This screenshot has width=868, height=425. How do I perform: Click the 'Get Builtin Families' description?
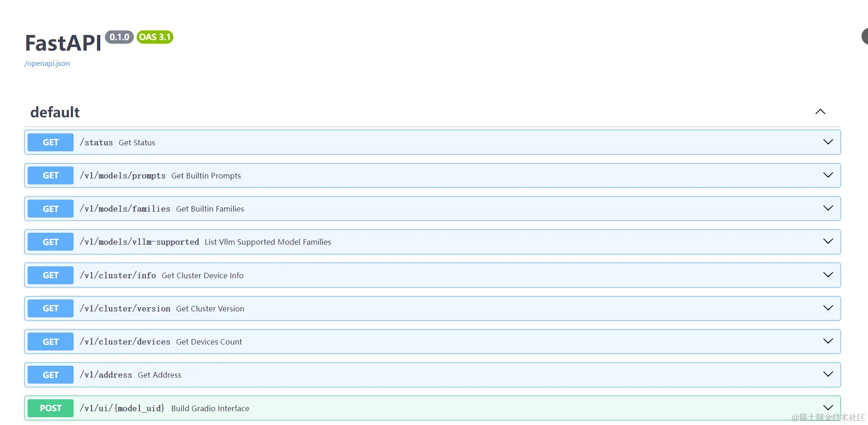(x=210, y=209)
